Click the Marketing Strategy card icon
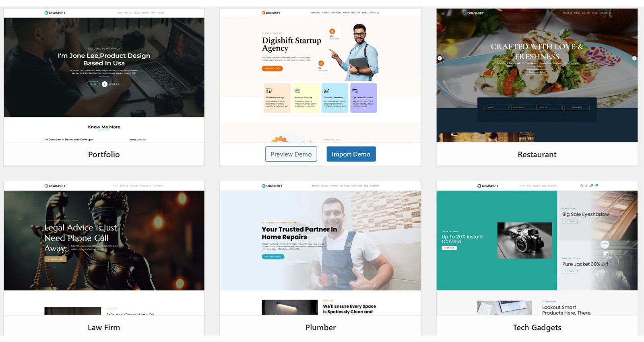This screenshot has width=644, height=342. [269, 91]
